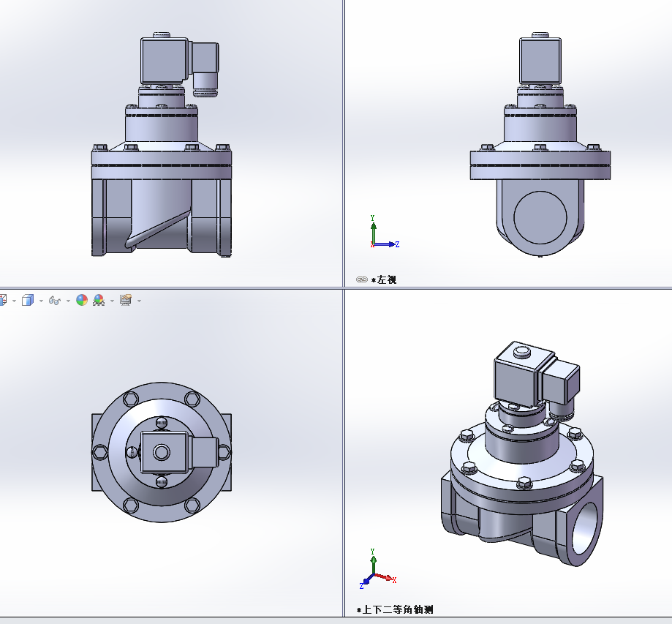Screen dimensions: 672x624
Task: Select the circular port face in the left view
Action: (x=540, y=217)
